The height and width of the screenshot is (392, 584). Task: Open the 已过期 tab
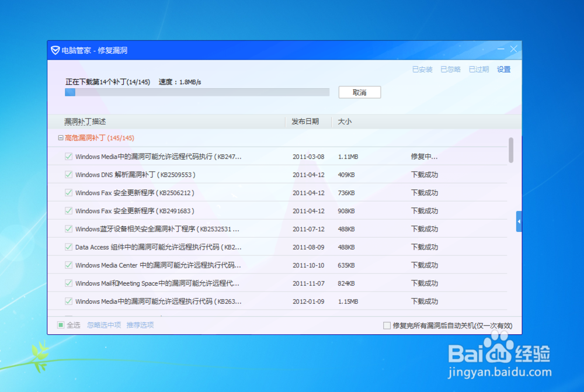click(479, 70)
